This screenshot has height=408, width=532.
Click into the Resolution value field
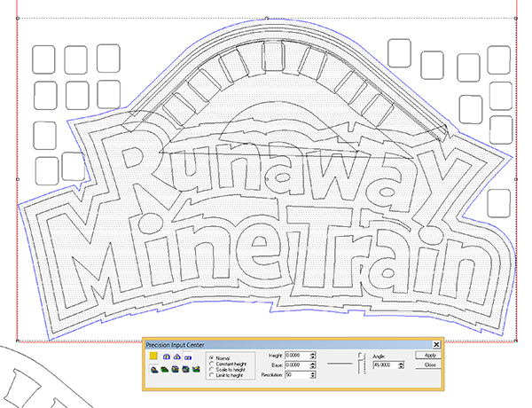coord(297,374)
